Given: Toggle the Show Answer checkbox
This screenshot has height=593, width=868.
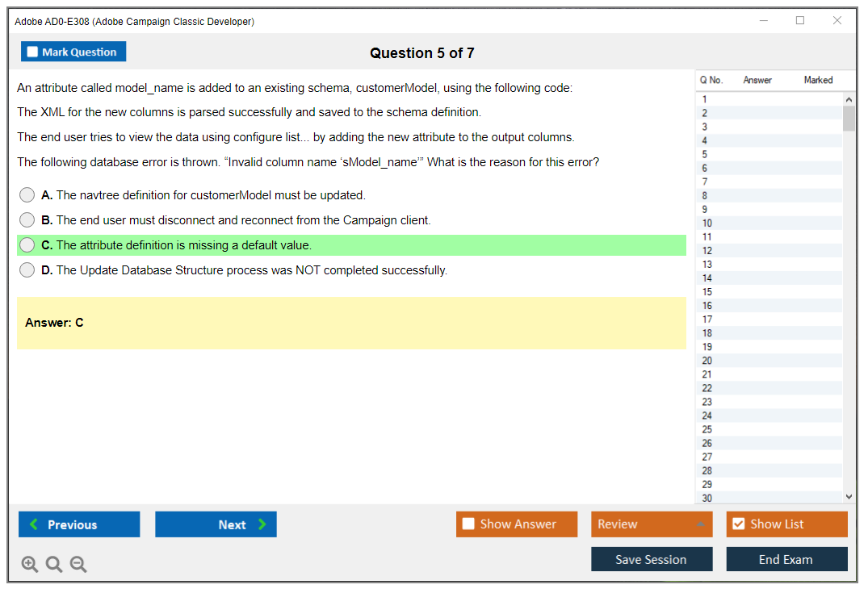Looking at the screenshot, I should tap(468, 524).
